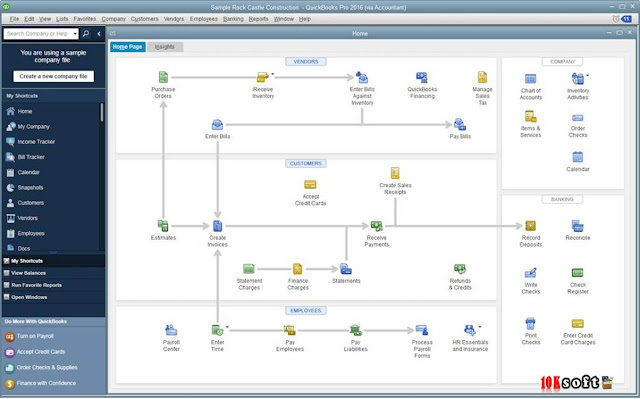
Task: Click in Search Company or Help field
Action: pyautogui.click(x=38, y=34)
